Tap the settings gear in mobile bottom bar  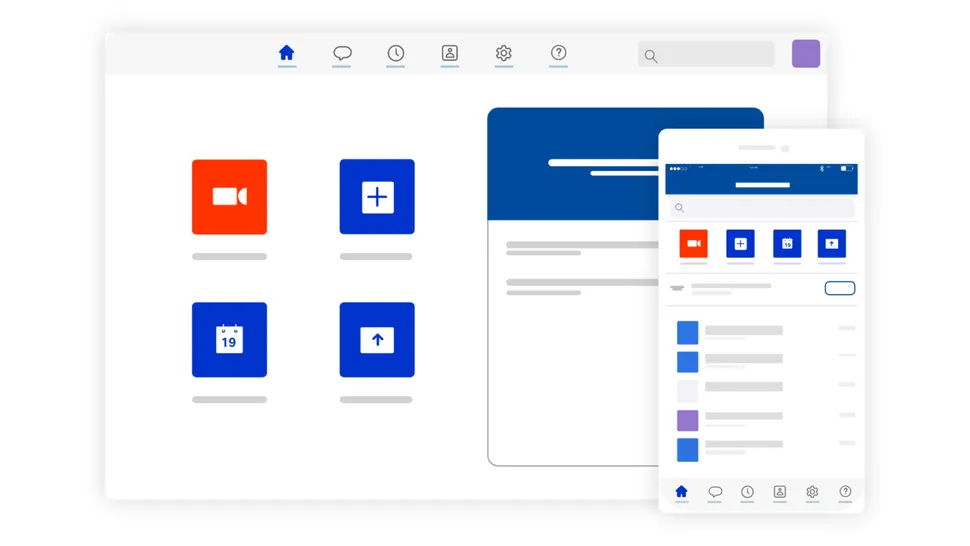pos(812,492)
